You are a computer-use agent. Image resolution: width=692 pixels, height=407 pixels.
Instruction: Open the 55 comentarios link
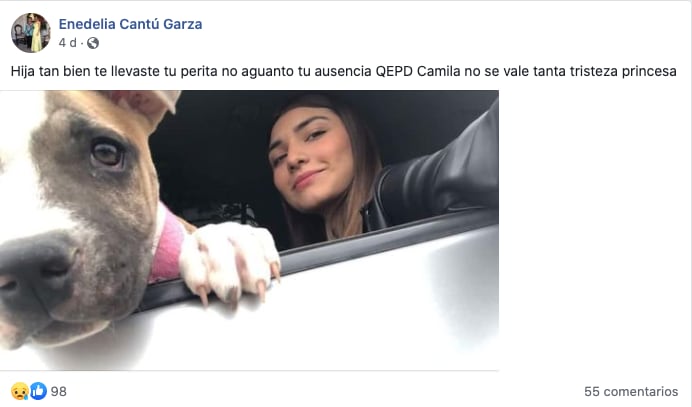631,392
